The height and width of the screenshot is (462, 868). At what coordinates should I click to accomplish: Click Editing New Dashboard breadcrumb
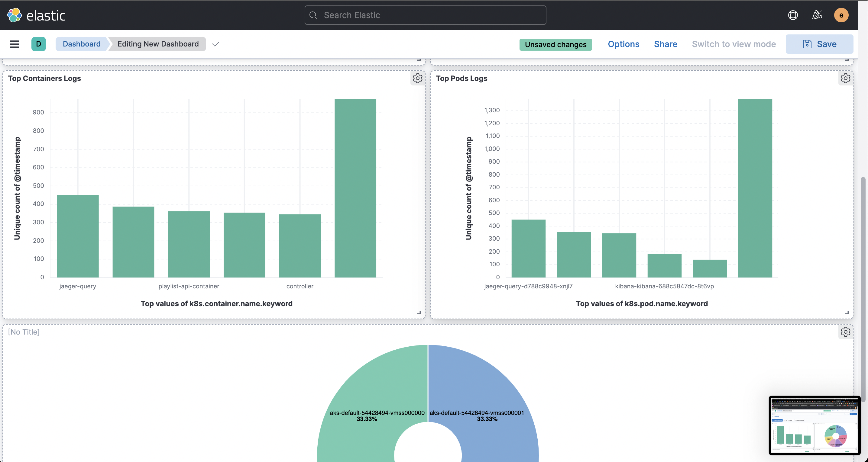[158, 44]
